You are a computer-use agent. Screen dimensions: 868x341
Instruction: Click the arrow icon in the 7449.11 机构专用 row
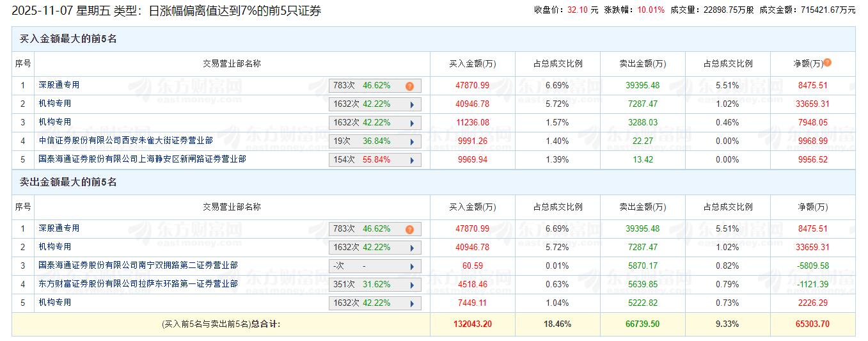411,303
